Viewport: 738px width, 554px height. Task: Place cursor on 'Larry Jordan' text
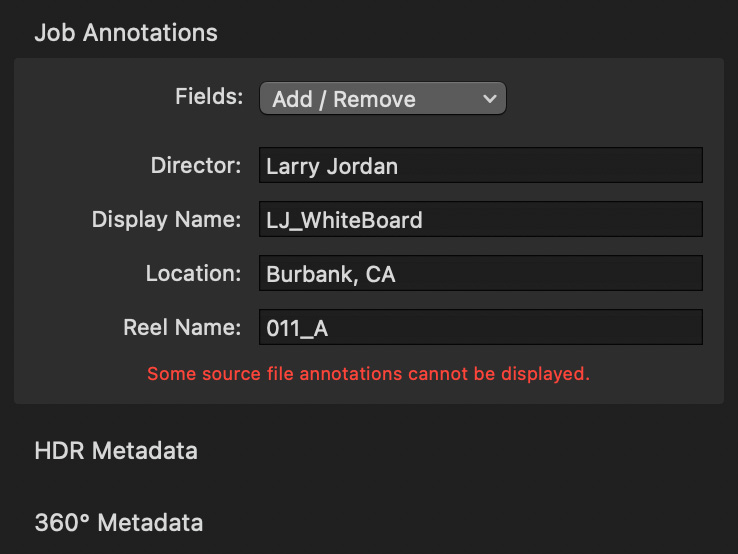pyautogui.click(x=332, y=167)
